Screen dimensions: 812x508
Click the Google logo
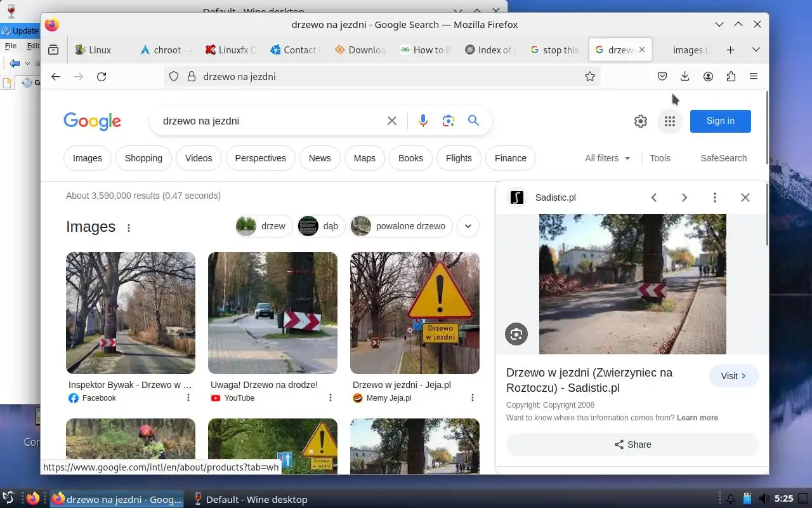click(92, 121)
